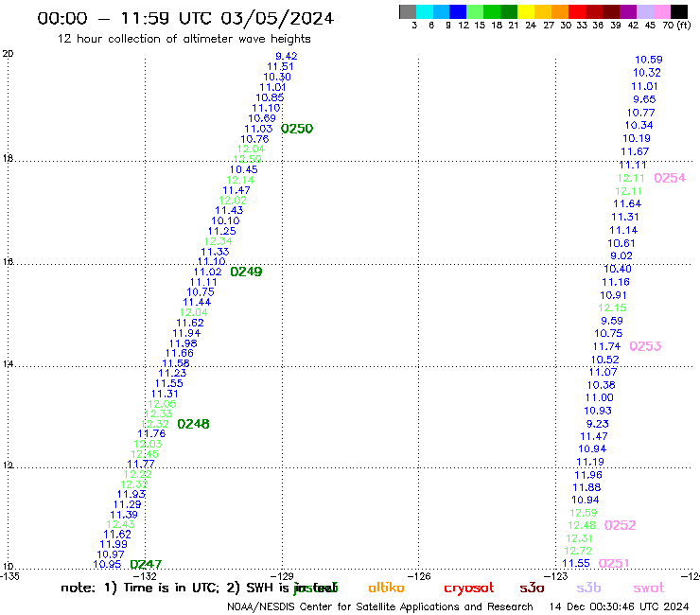Image resolution: width=700 pixels, height=615 pixels.
Task: Select the pink time marker 0251
Action: click(614, 564)
